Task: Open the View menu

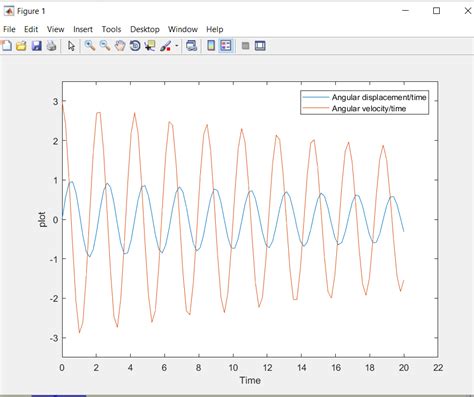Action: coord(55,29)
